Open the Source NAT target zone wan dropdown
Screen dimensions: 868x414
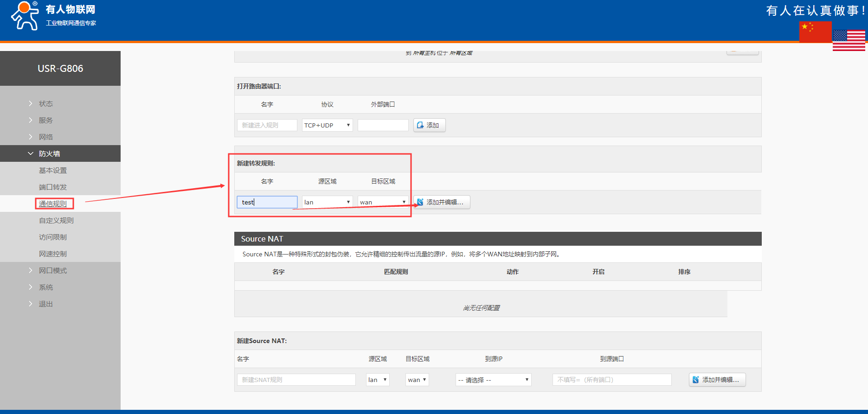point(417,380)
